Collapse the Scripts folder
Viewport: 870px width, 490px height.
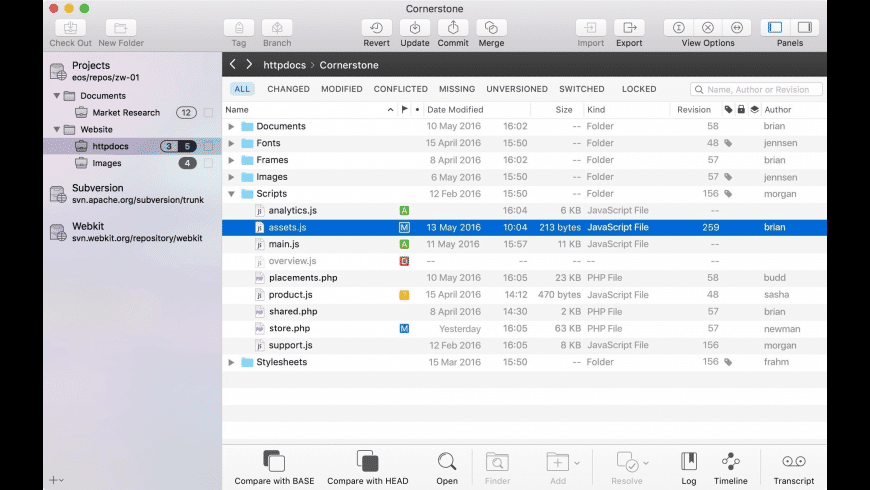(x=232, y=194)
